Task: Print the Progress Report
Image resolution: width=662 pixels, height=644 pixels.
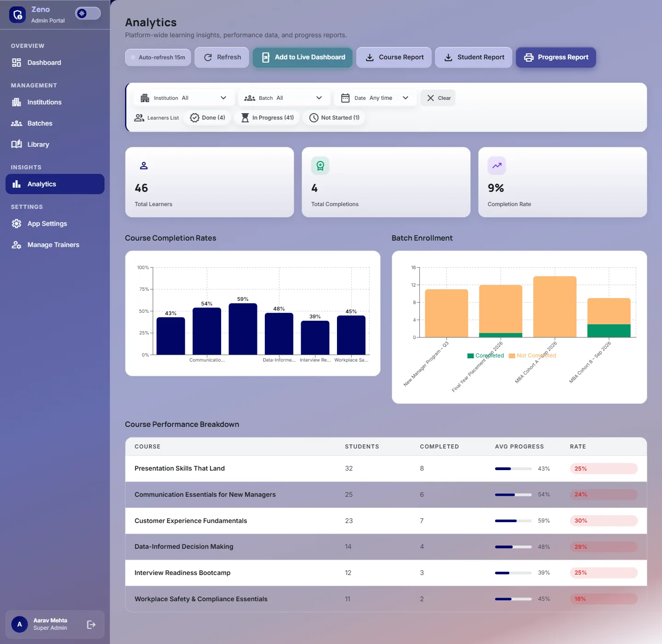Action: pos(556,57)
